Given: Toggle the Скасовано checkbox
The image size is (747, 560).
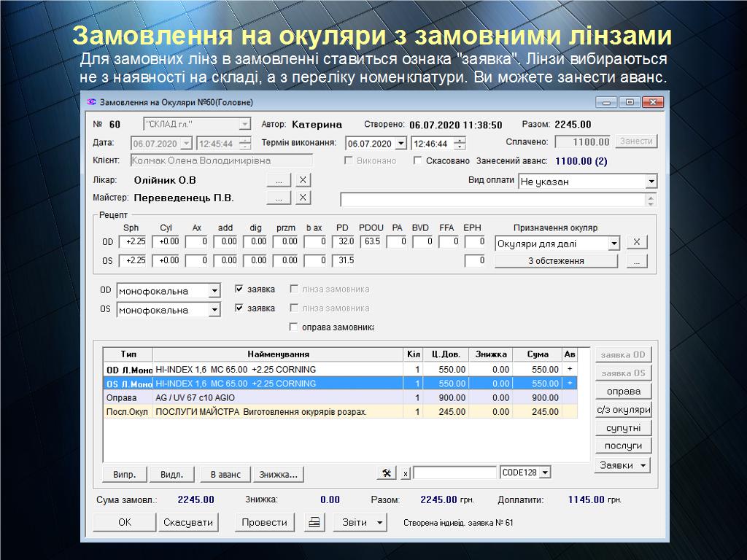Looking at the screenshot, I should click(418, 161).
